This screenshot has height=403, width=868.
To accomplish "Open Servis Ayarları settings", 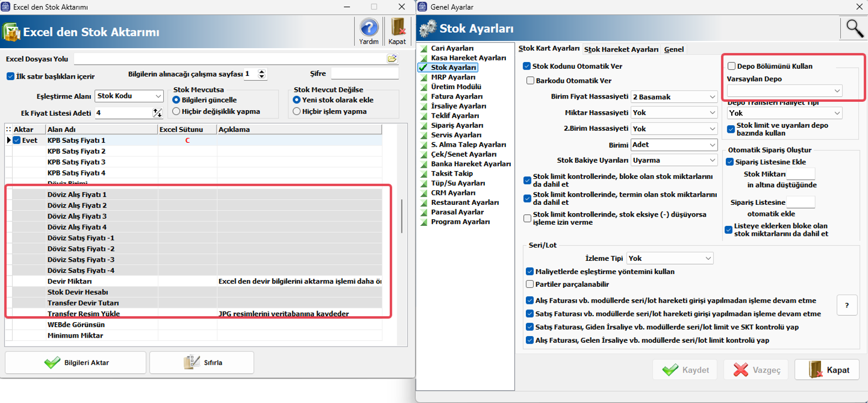I will pyautogui.click(x=456, y=135).
